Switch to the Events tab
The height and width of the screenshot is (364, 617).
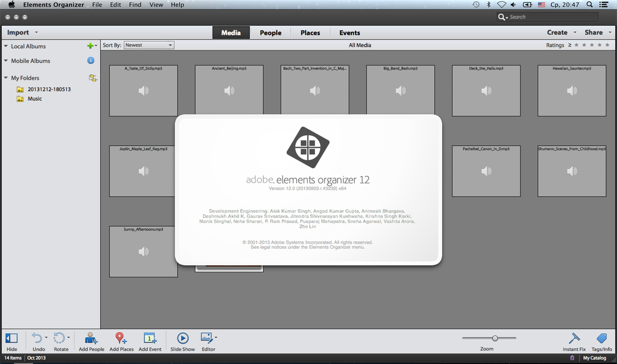349,33
